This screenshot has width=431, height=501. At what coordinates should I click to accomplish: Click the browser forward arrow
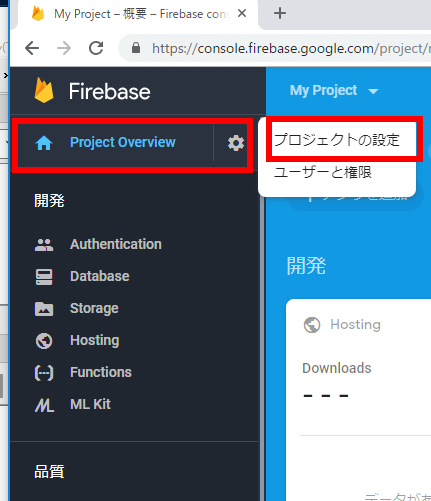(64, 48)
